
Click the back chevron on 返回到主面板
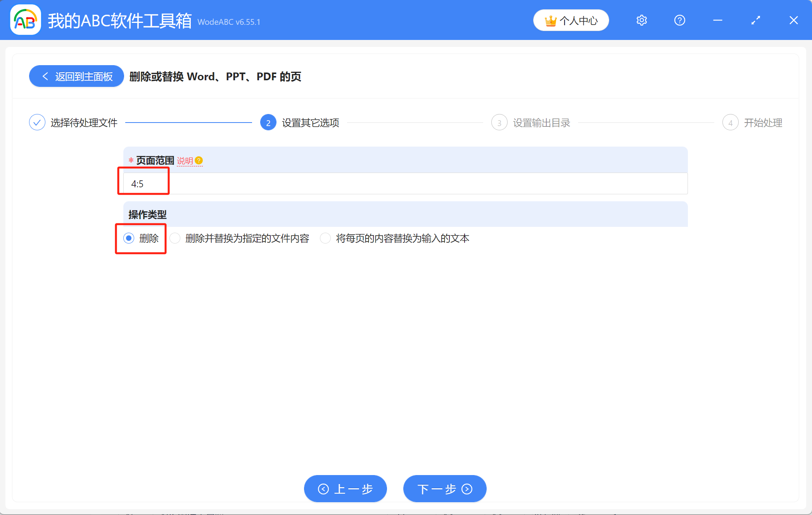click(x=45, y=76)
